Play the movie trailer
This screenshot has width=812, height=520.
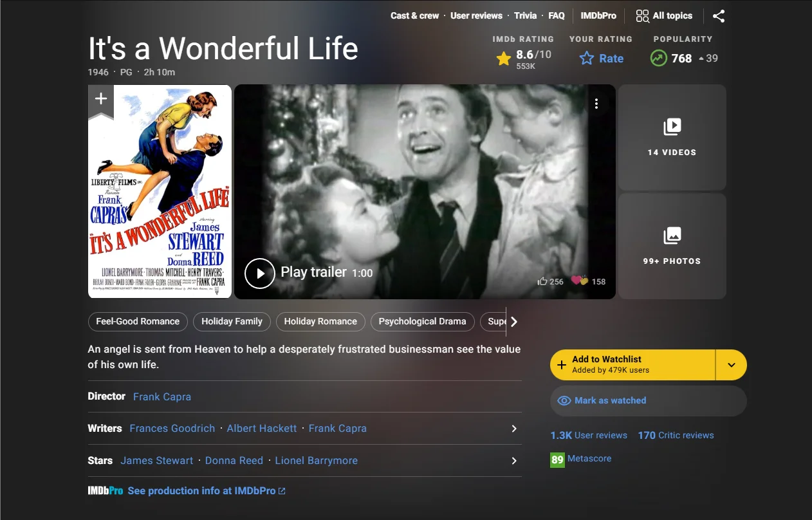pos(260,273)
